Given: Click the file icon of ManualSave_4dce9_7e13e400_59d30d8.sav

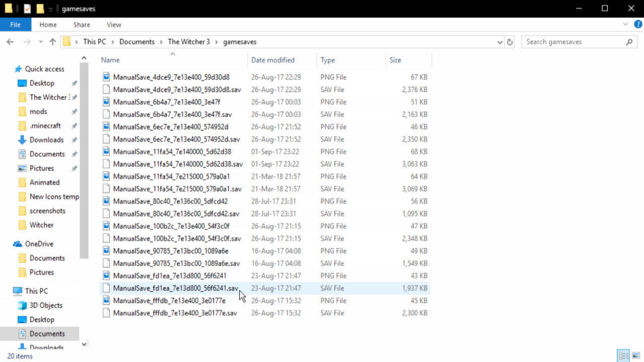Looking at the screenshot, I should pyautogui.click(x=106, y=89).
